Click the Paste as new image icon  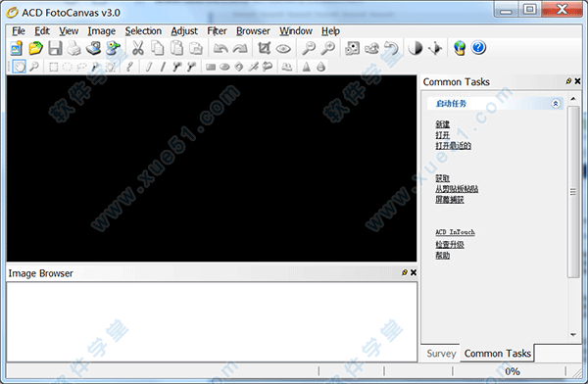click(x=196, y=48)
